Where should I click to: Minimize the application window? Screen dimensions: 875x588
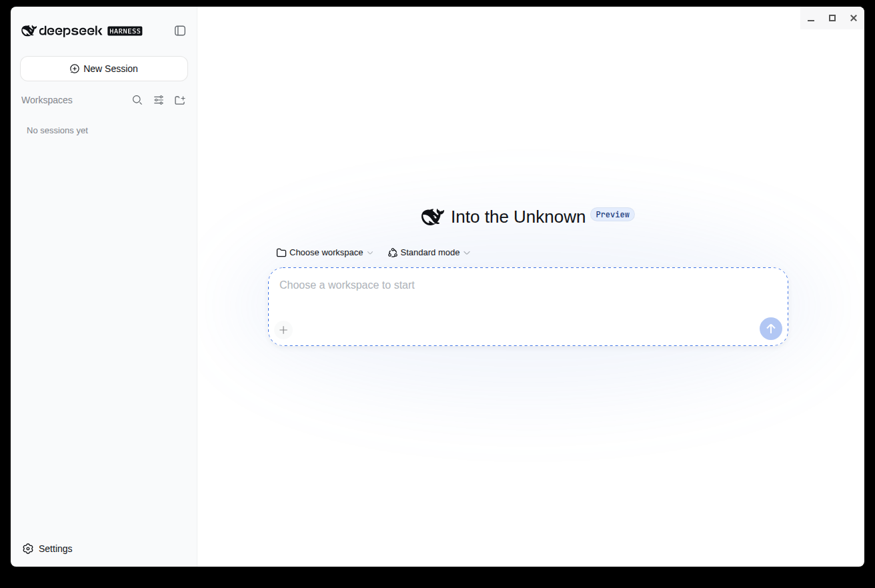click(x=811, y=19)
